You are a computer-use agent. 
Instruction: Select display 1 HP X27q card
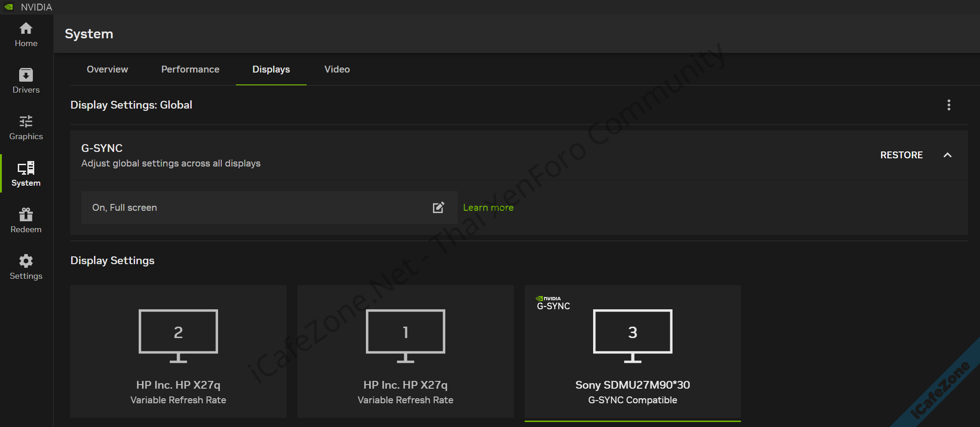406,351
